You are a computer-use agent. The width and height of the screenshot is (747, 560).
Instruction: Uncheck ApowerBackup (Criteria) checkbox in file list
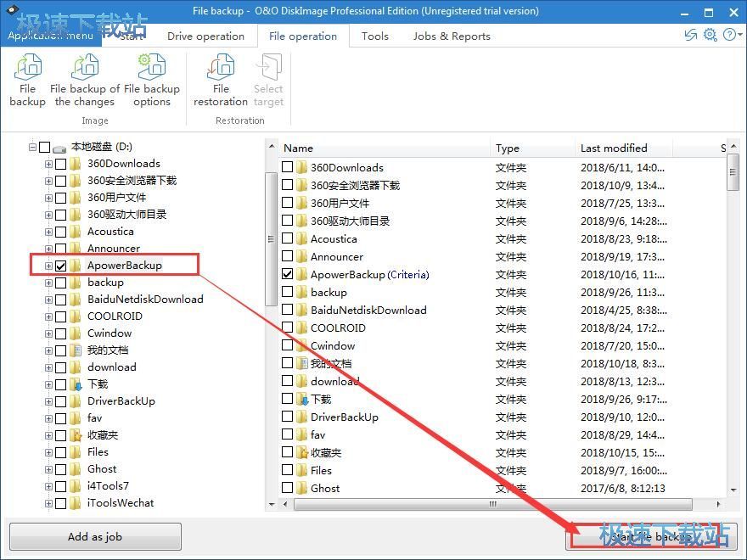287,274
